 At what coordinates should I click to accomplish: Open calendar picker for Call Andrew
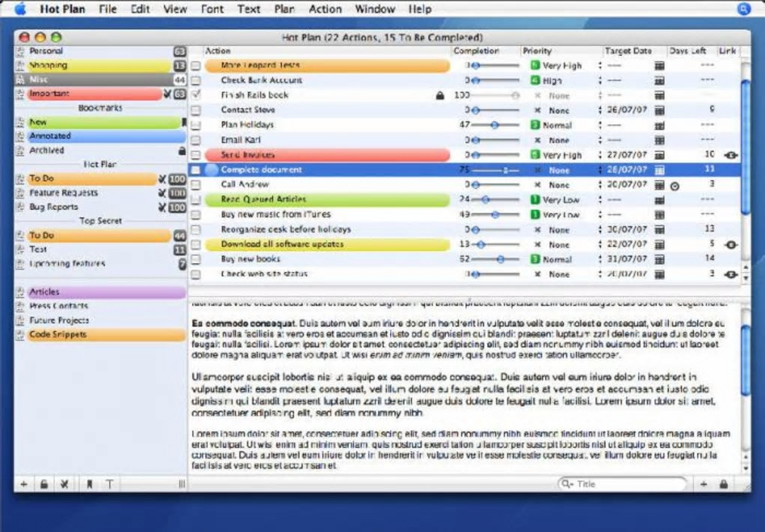click(x=659, y=185)
